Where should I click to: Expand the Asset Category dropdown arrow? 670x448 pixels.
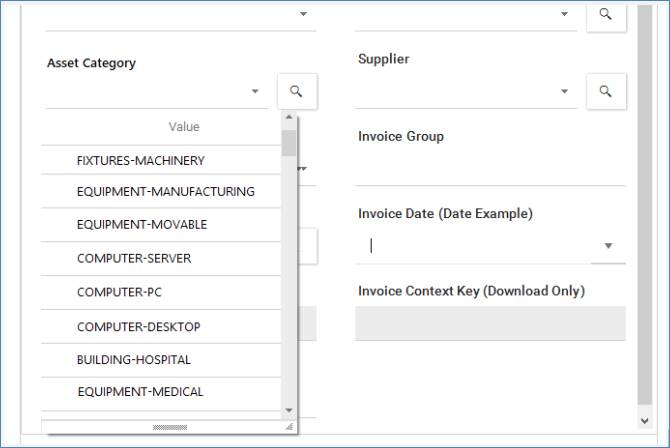(x=255, y=91)
